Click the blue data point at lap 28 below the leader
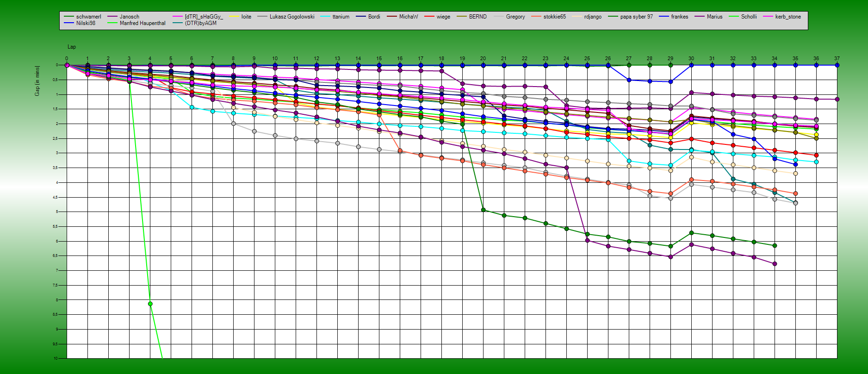The image size is (868, 374). click(x=650, y=81)
